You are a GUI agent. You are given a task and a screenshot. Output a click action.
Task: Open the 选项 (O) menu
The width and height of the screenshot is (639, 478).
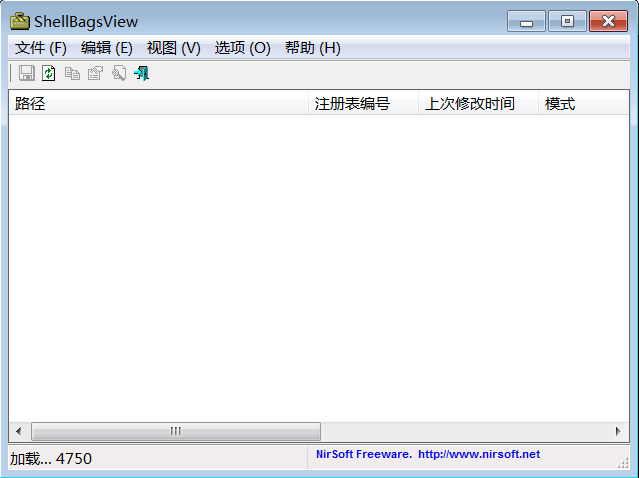point(242,48)
